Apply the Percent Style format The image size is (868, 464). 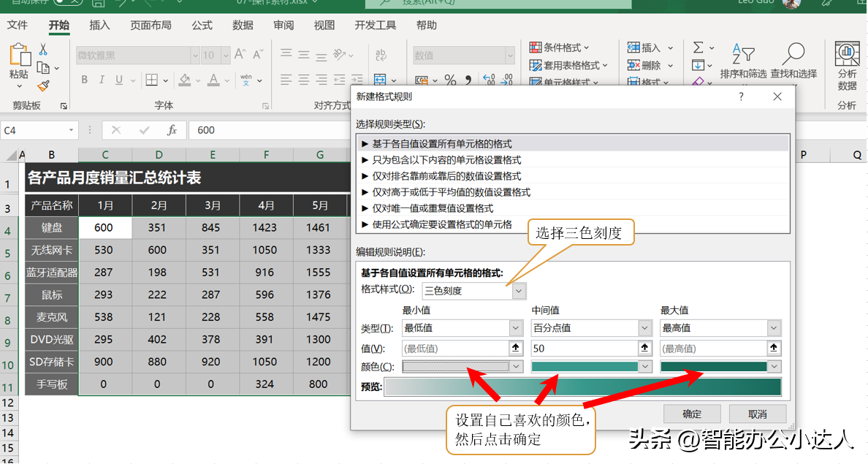(451, 80)
